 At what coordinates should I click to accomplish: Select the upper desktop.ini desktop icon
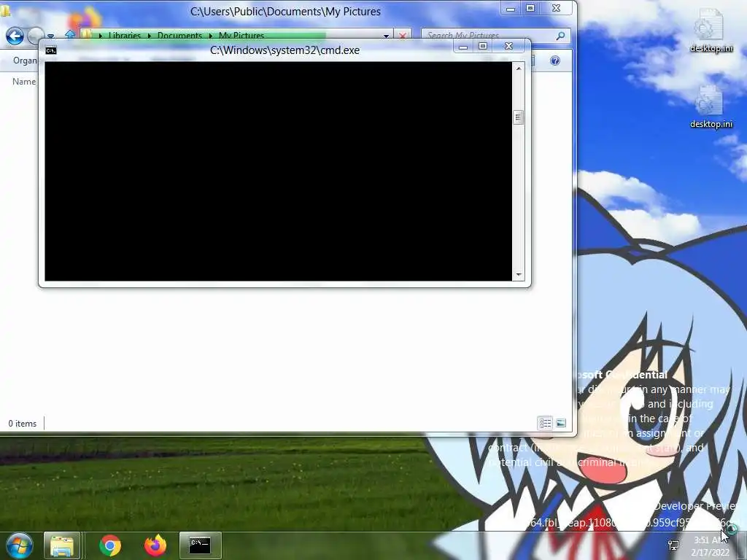(711, 31)
